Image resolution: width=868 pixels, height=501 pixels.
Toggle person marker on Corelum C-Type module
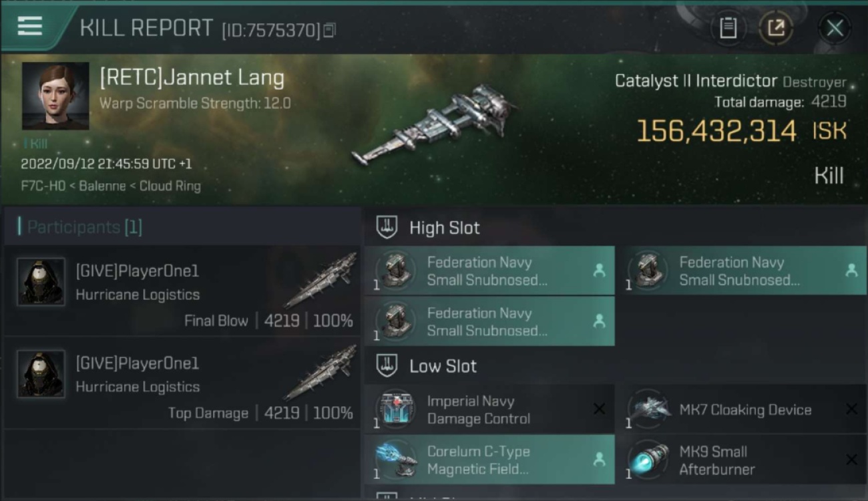pyautogui.click(x=599, y=460)
